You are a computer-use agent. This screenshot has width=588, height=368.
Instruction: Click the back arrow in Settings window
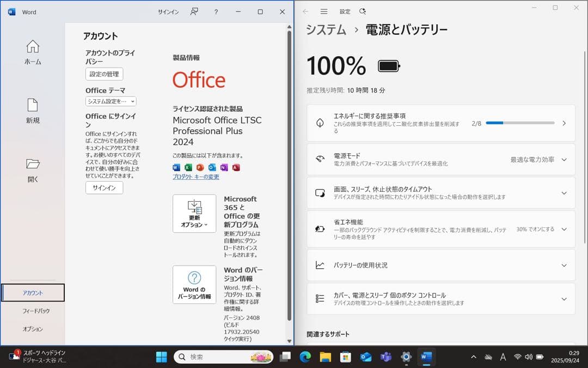[x=305, y=11]
